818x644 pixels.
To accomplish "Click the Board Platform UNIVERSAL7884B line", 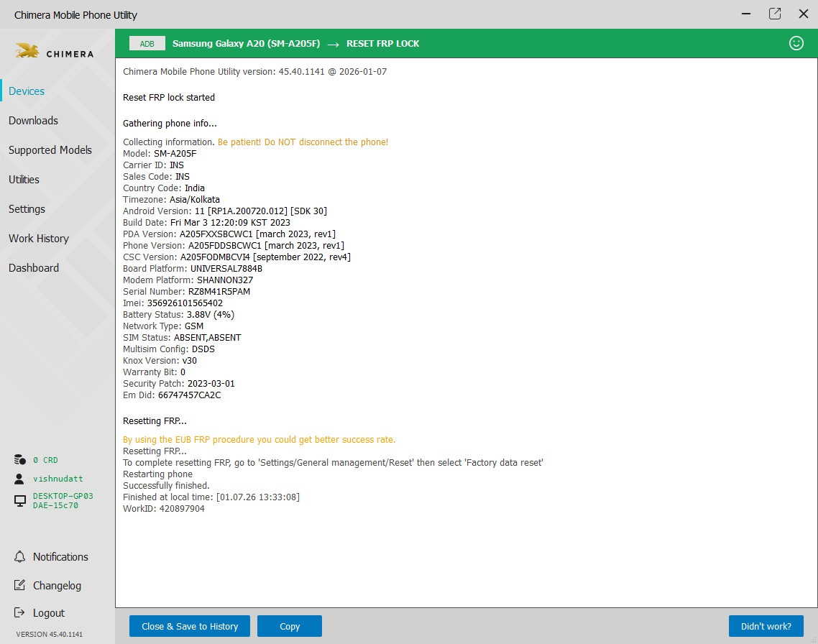I will point(193,269).
